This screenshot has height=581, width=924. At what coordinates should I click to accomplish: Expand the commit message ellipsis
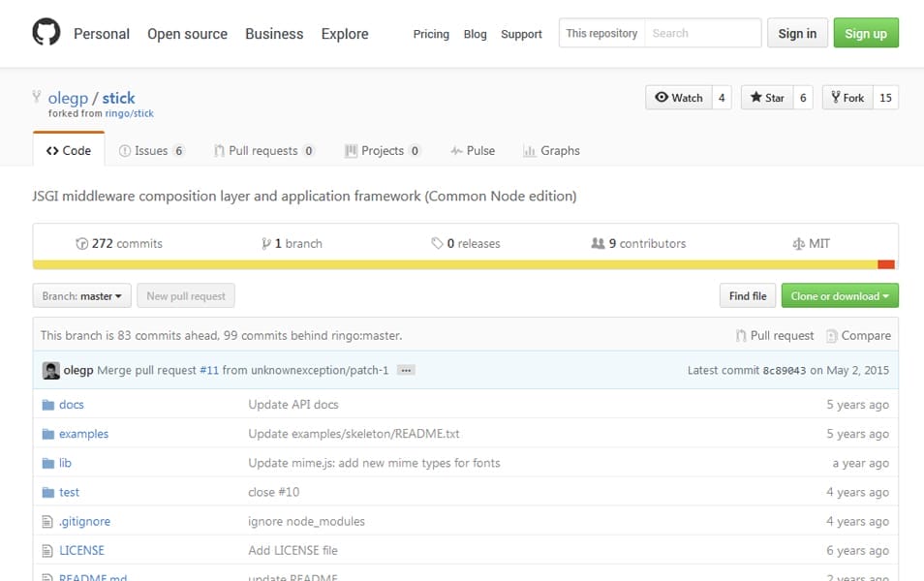pos(406,370)
